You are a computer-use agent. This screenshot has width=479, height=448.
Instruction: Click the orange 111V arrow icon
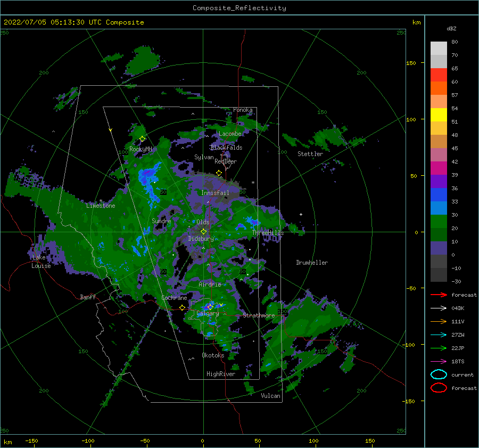[439, 321]
